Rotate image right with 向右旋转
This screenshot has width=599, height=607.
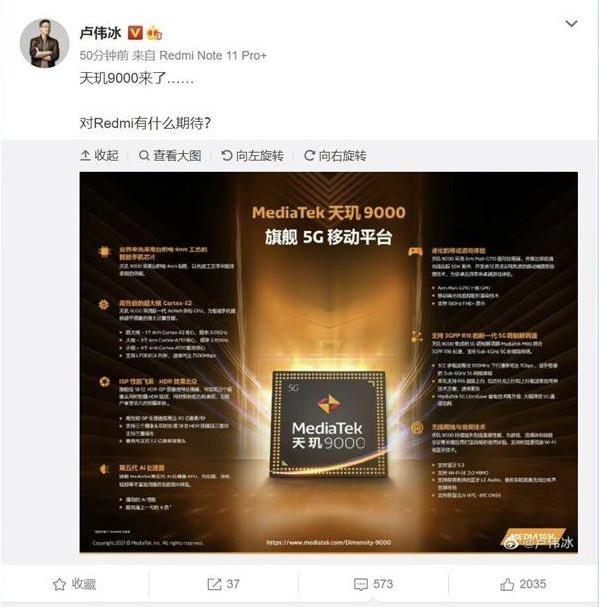[335, 156]
